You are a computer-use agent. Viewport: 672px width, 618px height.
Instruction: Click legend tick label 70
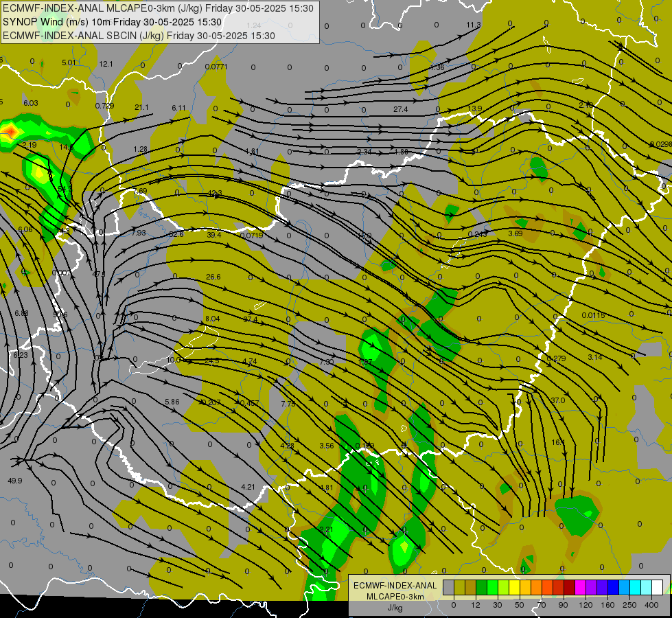(542, 605)
